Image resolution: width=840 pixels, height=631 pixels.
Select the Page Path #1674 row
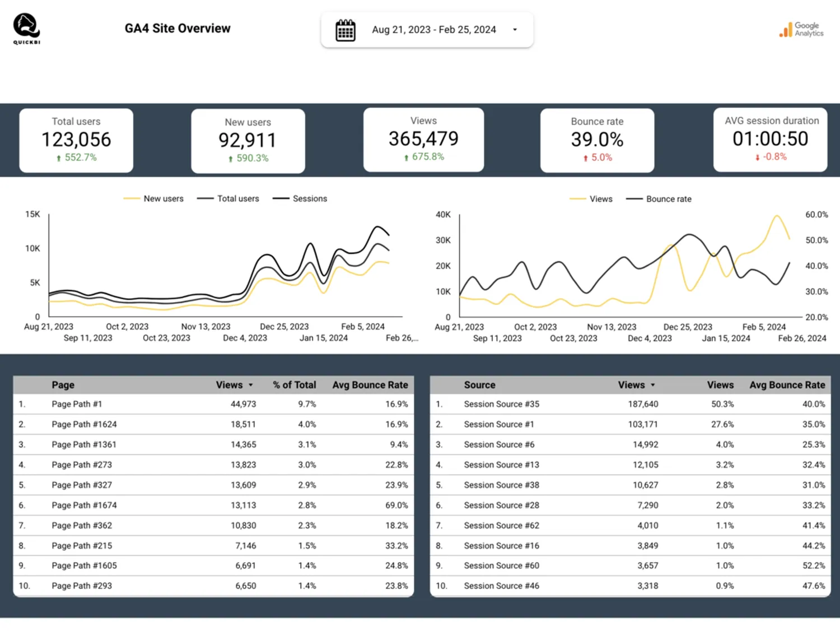coord(213,505)
